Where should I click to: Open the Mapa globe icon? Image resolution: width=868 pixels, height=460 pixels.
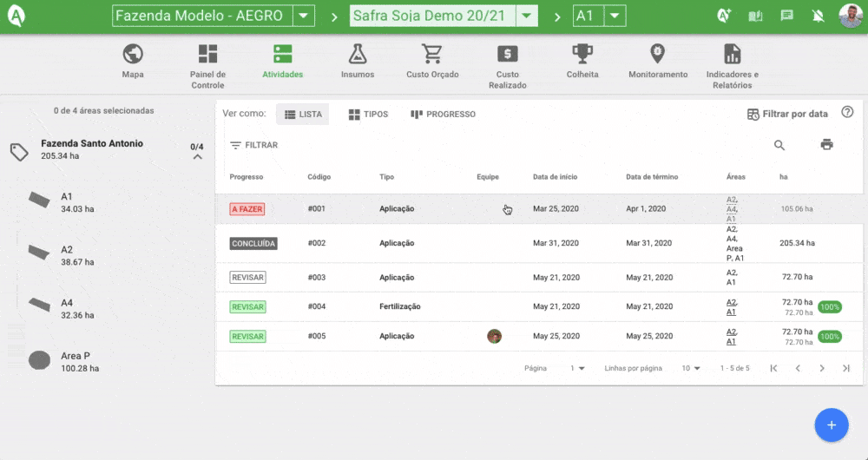[133, 55]
